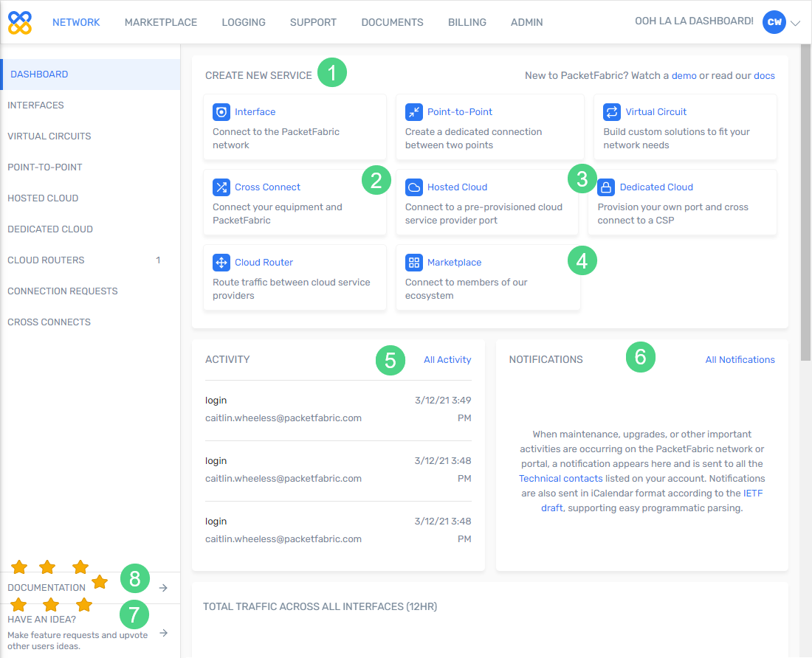Open the Billing top menu

467,22
